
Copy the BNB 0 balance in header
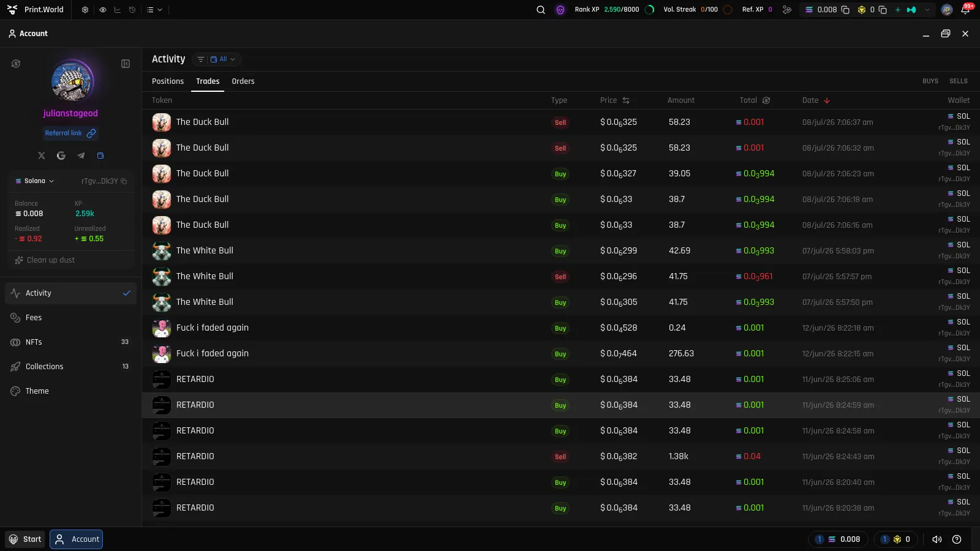point(883,10)
